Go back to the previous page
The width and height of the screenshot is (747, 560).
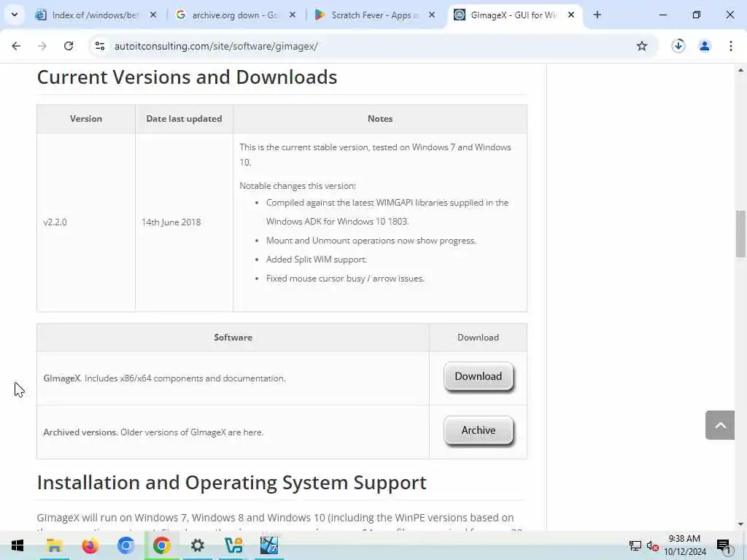coord(16,46)
